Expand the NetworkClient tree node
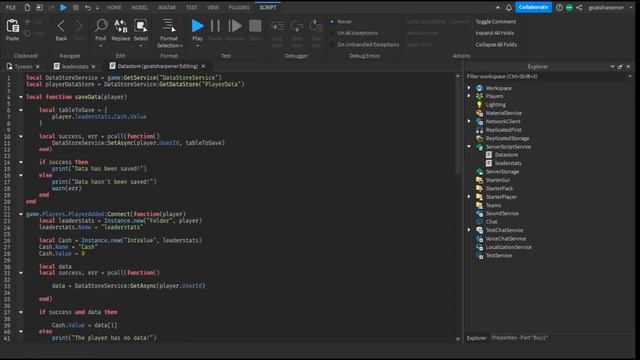The width and height of the screenshot is (640, 360). [469, 121]
